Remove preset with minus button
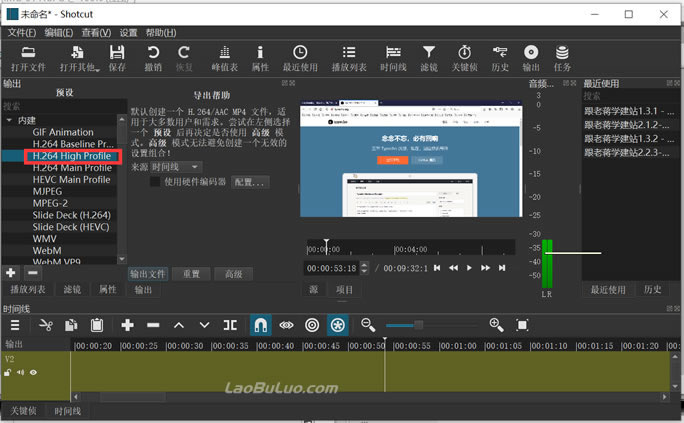 (x=33, y=273)
